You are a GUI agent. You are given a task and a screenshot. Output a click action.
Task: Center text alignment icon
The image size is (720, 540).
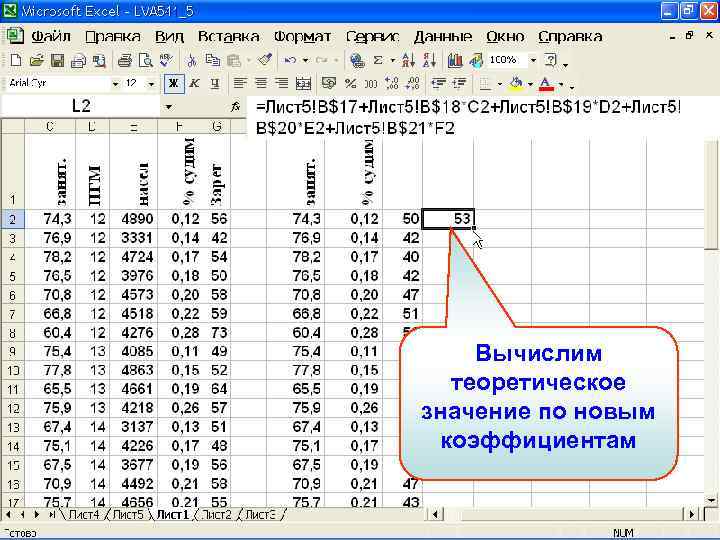point(261,83)
